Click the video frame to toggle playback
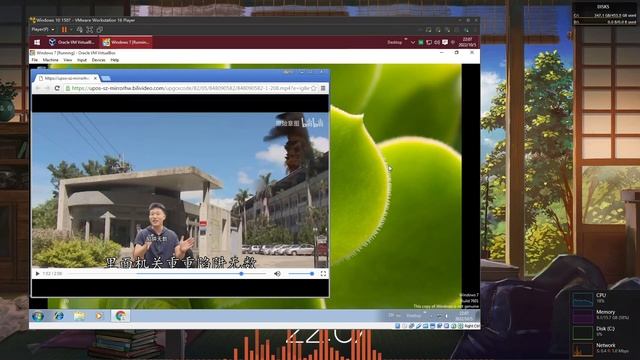The image size is (640, 360). pos(180,190)
